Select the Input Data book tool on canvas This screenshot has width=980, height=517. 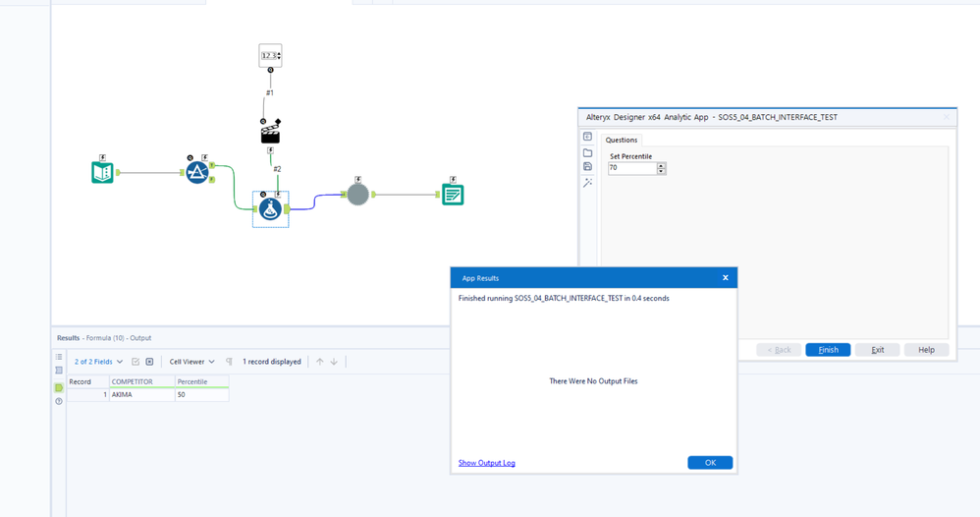pos(102,172)
